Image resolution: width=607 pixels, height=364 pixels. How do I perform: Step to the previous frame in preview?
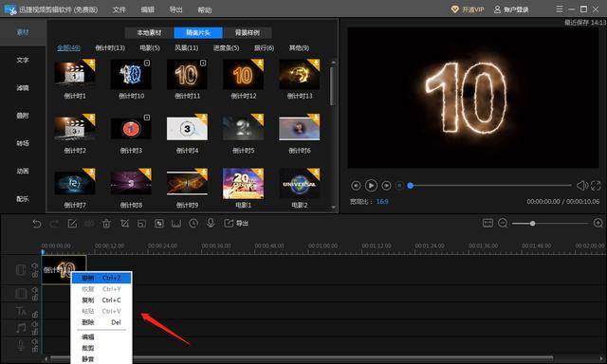tap(356, 186)
